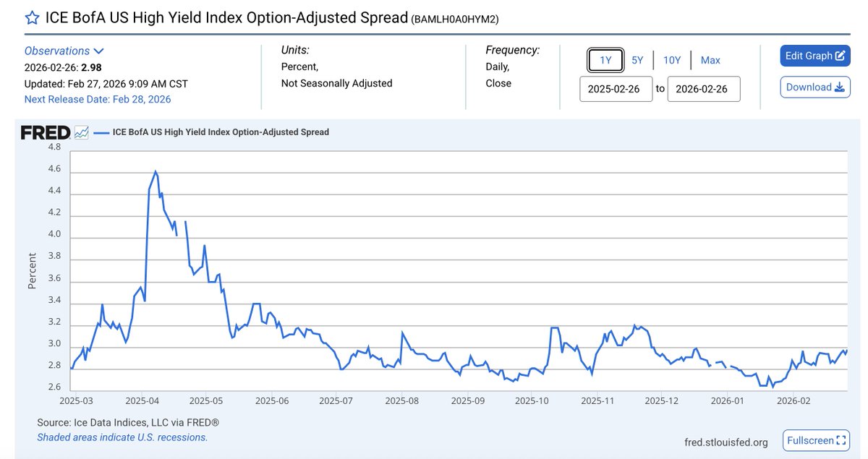868x459 pixels.
Task: Select the 1Y date range
Action: click(x=605, y=60)
